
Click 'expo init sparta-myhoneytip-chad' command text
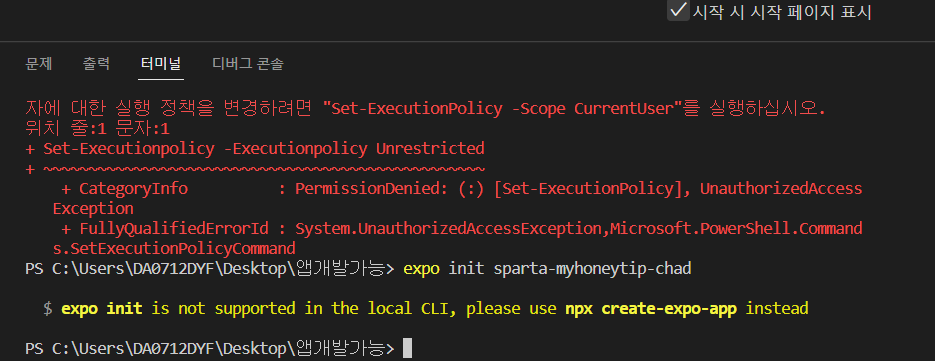547,269
